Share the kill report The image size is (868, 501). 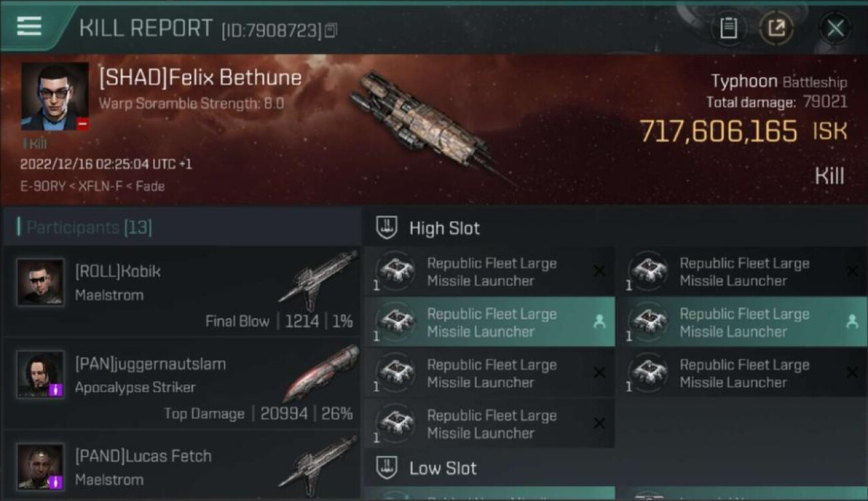776,28
